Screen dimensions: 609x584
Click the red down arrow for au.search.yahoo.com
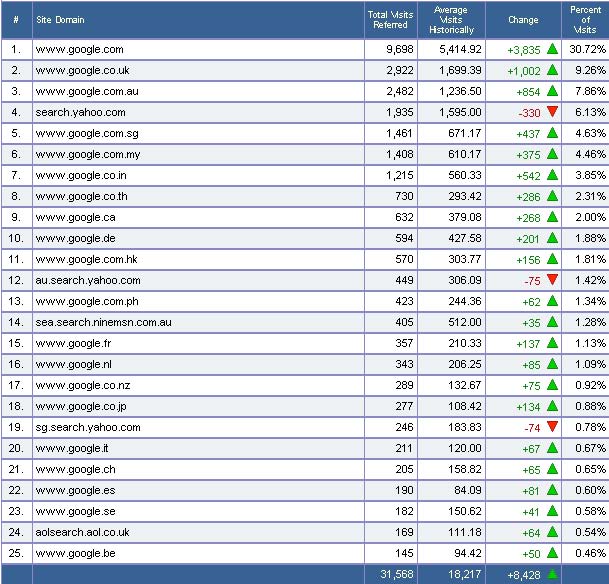click(x=551, y=280)
